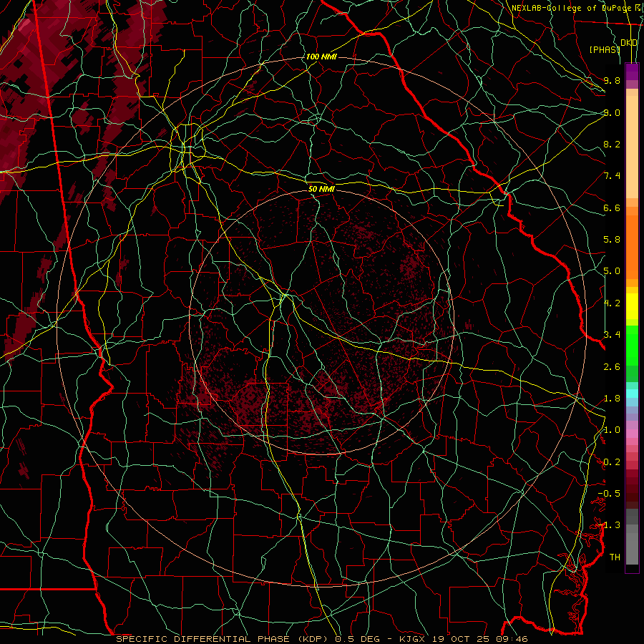644x644 pixels.
Task: Click the 'KJGX' station identifier text
Action: 414,639
